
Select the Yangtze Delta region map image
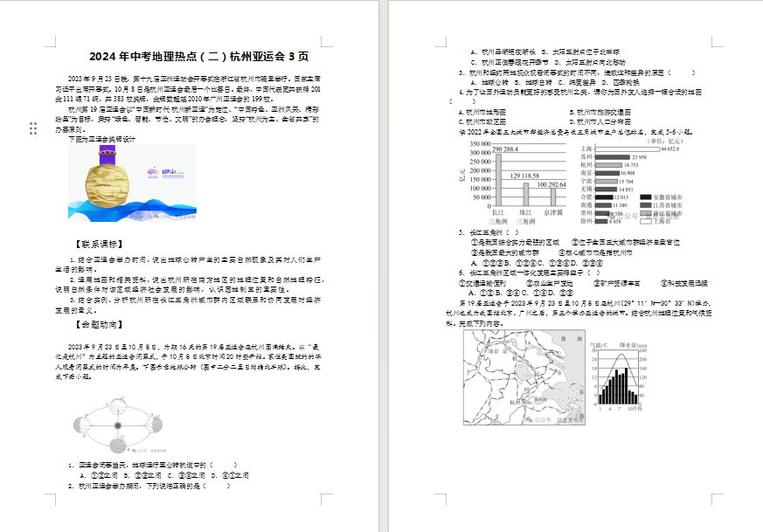pos(524,377)
